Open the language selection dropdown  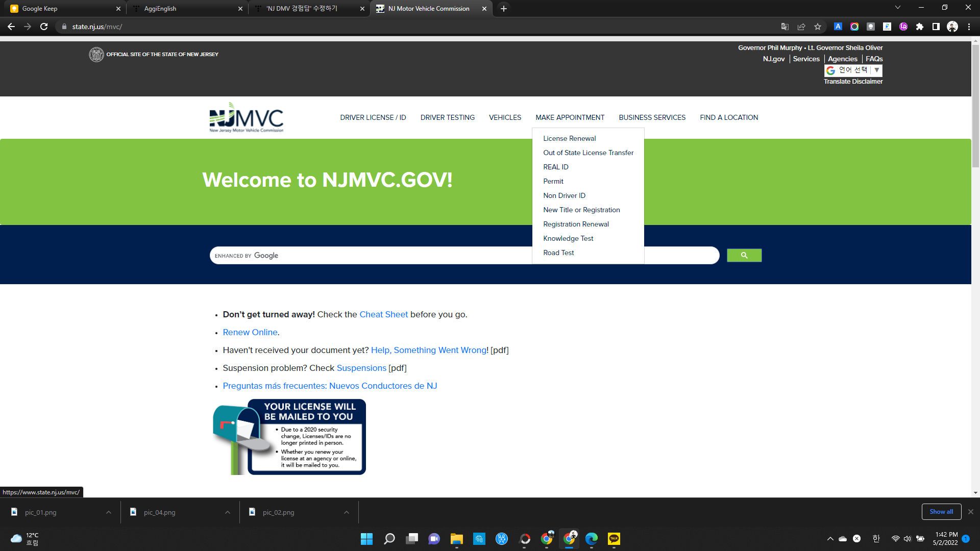click(x=853, y=70)
